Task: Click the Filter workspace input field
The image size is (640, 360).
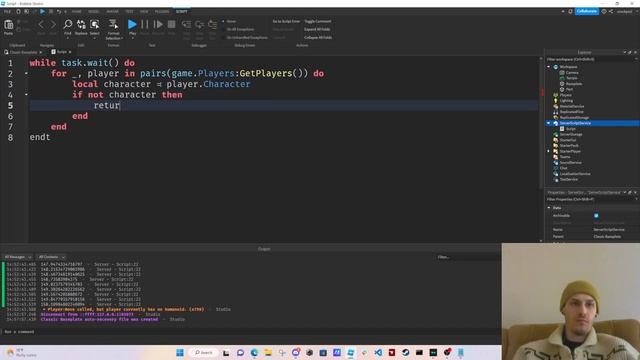Action: tap(591, 60)
